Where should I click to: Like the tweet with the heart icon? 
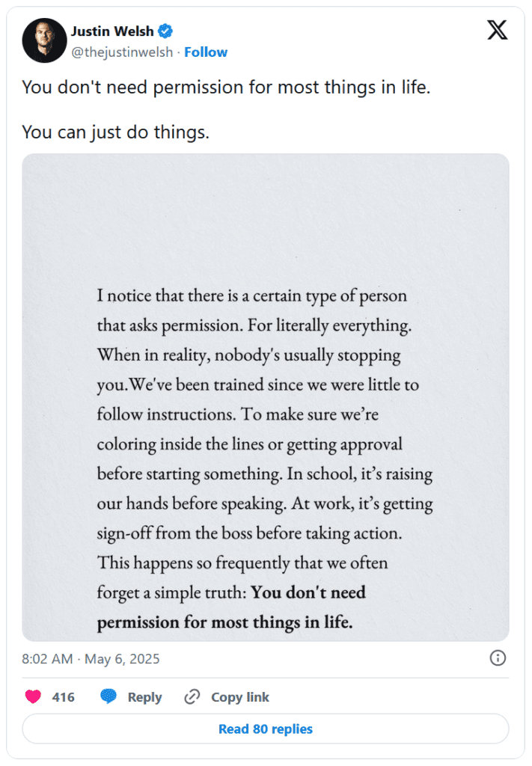click(33, 696)
